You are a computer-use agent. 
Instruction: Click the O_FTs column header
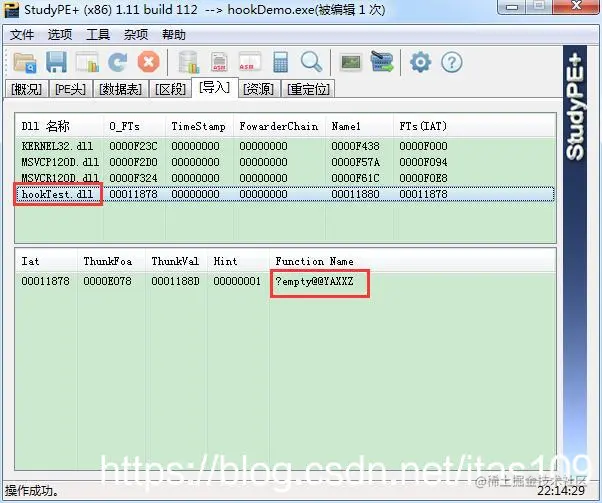coord(134,126)
